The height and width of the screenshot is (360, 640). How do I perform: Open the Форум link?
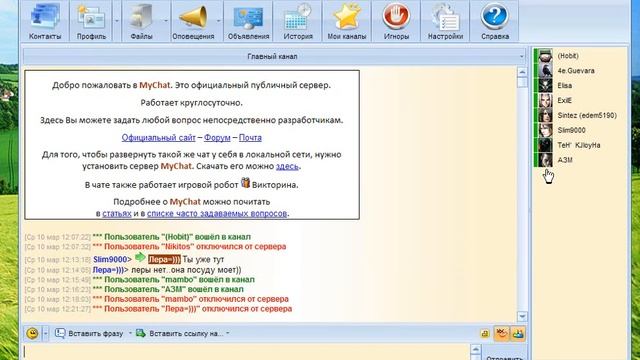[x=217, y=138]
